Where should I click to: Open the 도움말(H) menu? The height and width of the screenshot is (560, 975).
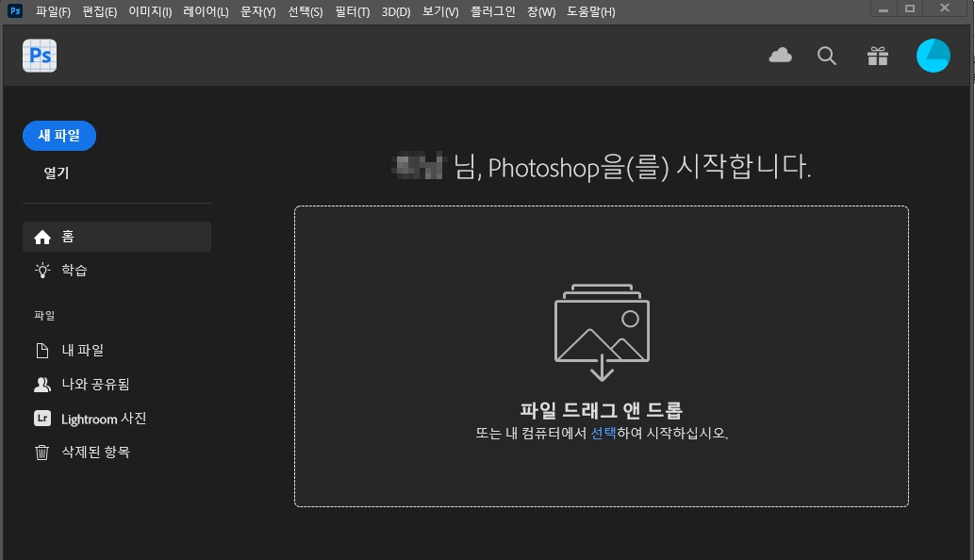590,12
